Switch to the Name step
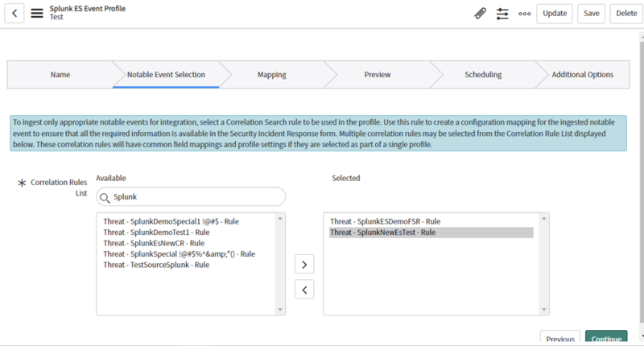This screenshot has width=644, height=346. coord(60,75)
